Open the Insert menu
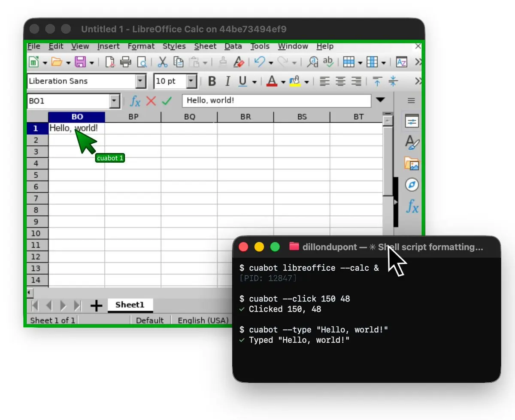515x420 pixels. tap(109, 46)
